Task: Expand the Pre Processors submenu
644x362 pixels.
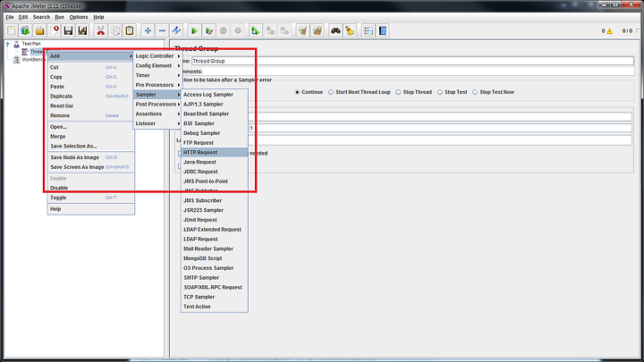Action: [157, 85]
